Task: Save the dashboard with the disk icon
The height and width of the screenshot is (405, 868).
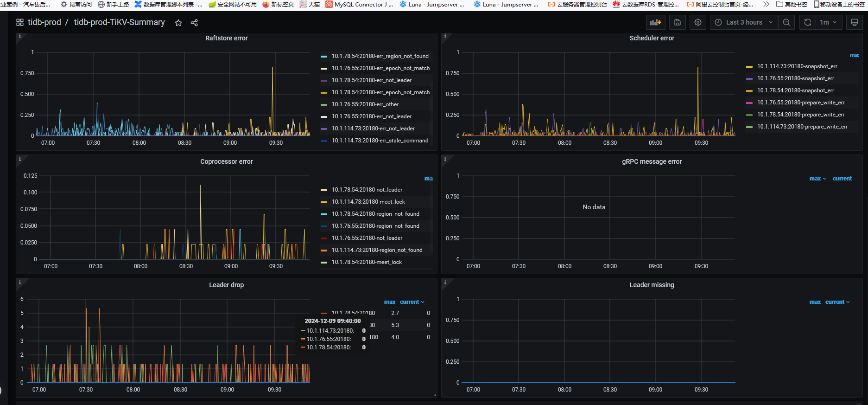Action: (677, 22)
